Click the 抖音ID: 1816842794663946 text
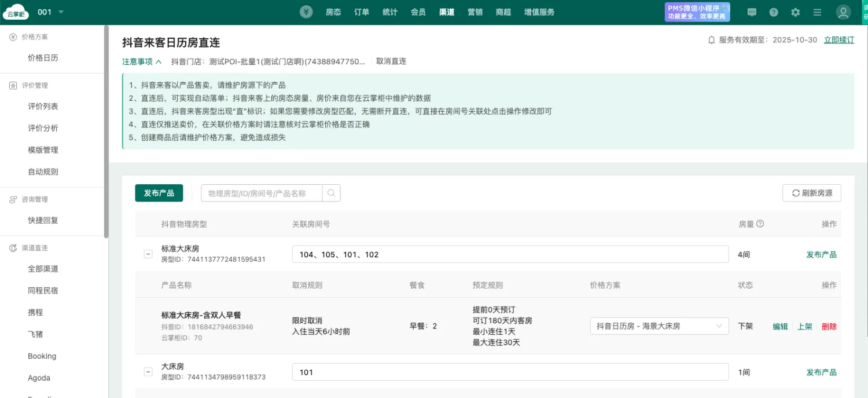The image size is (868, 398). coord(207,327)
